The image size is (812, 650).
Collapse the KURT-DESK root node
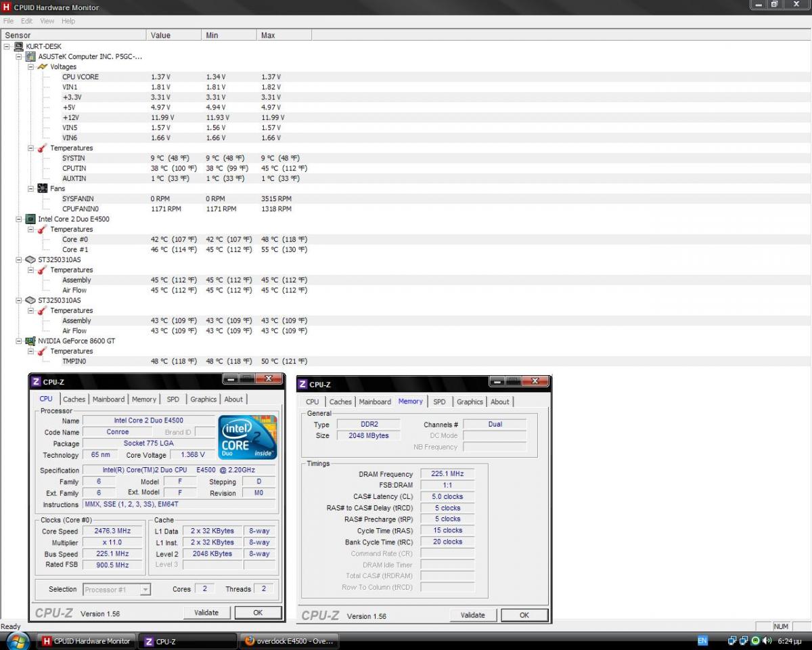tap(7, 46)
